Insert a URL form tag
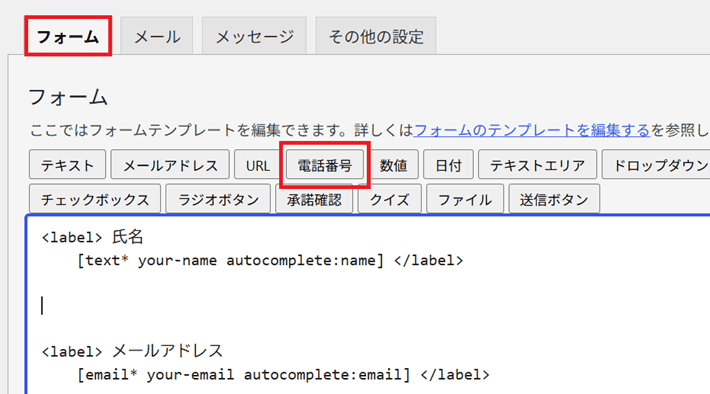The height and width of the screenshot is (394, 710). pyautogui.click(x=258, y=165)
